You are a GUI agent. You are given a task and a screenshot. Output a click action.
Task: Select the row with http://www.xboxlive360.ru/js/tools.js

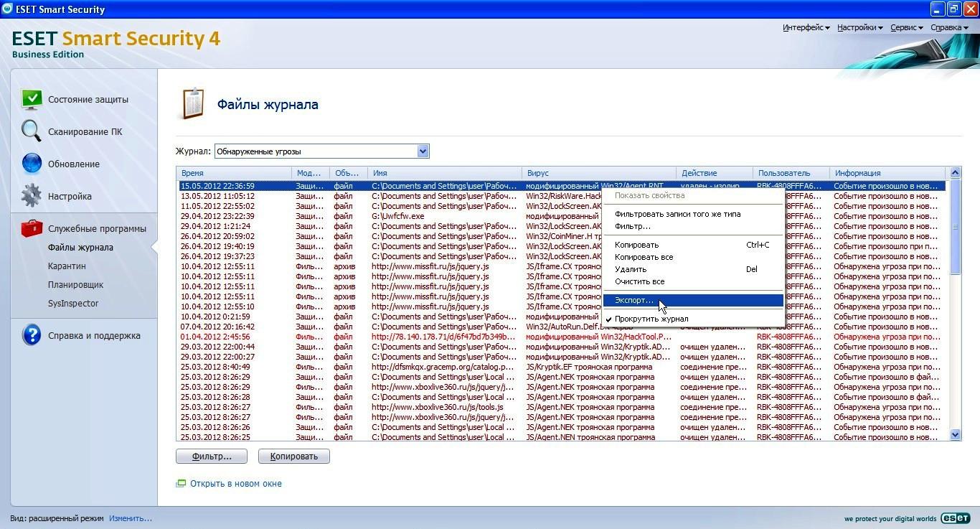562,407
